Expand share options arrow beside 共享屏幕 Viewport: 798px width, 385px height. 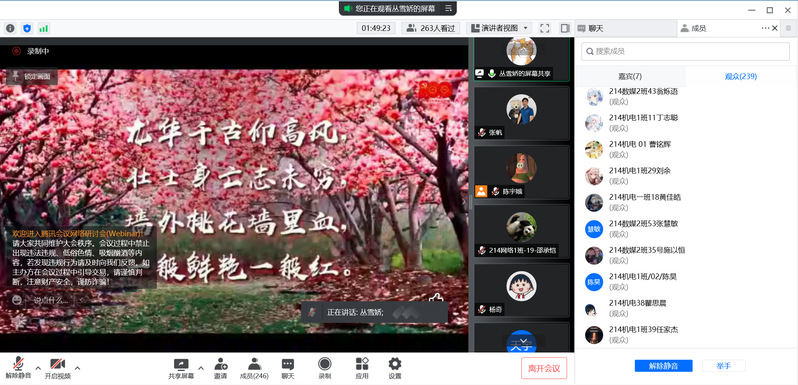click(201, 368)
